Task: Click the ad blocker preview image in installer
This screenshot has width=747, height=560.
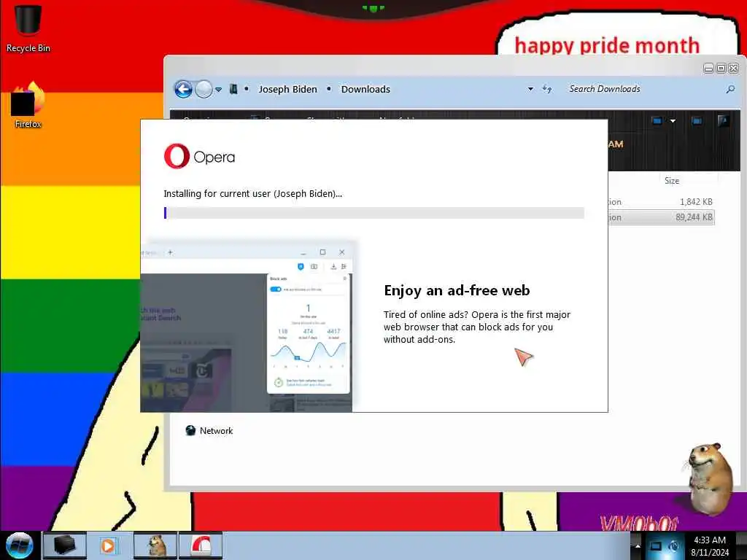Action: [247, 327]
